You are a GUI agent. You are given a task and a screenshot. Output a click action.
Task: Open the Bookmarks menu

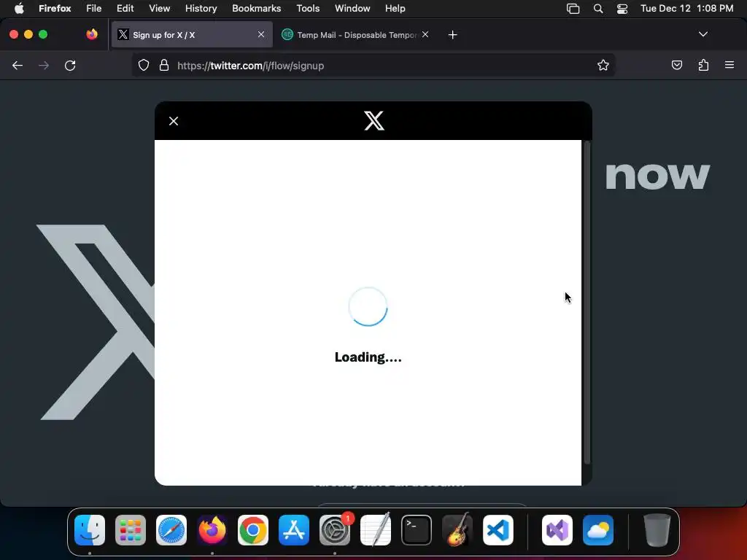click(x=256, y=8)
